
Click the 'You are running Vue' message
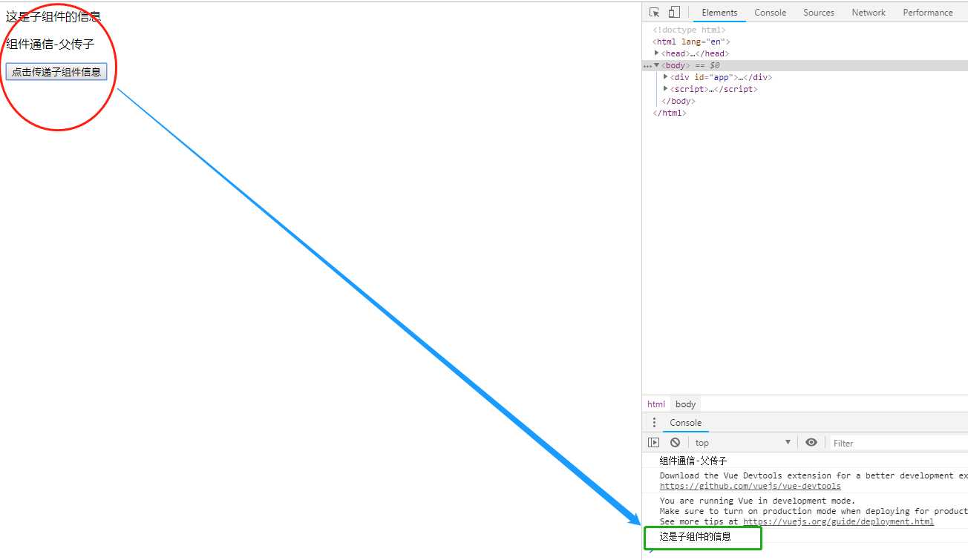[x=757, y=501]
